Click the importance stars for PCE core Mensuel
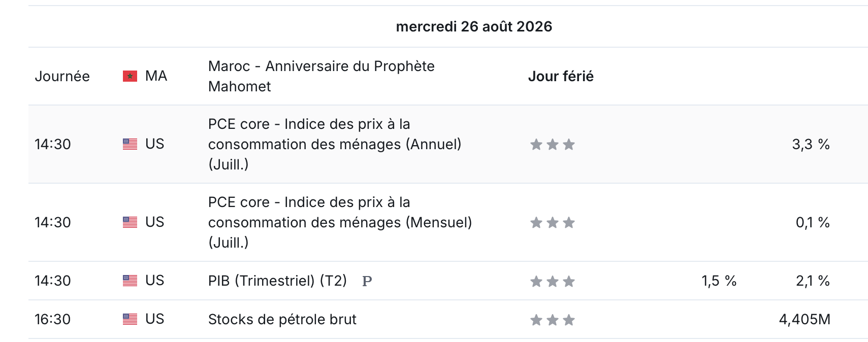 (553, 223)
